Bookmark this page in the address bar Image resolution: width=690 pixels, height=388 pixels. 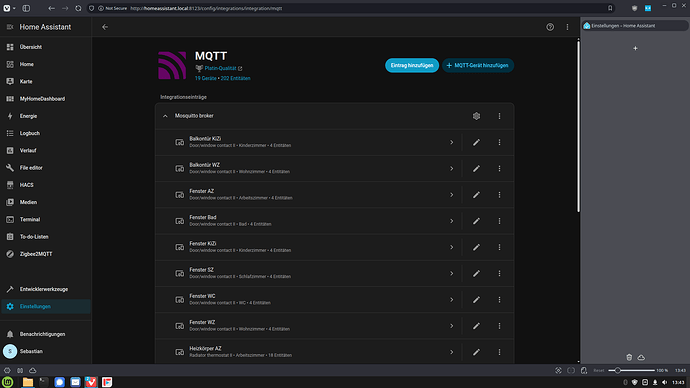click(610, 8)
